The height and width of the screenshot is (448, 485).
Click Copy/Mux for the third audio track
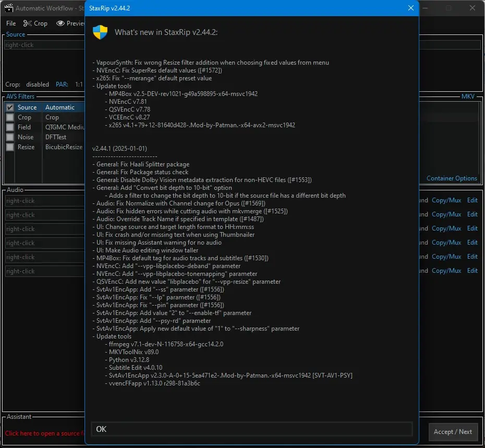446,228
